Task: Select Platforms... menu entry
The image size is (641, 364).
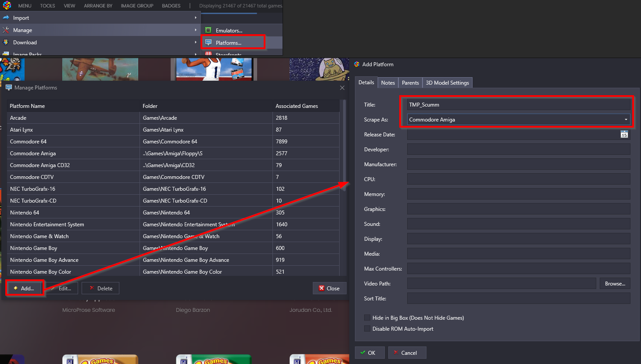Action: [241, 43]
